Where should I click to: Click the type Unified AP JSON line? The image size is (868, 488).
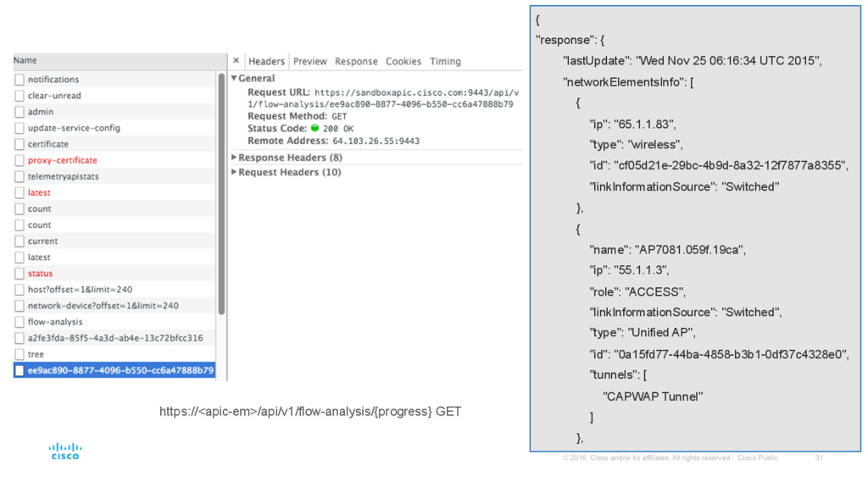[643, 332]
